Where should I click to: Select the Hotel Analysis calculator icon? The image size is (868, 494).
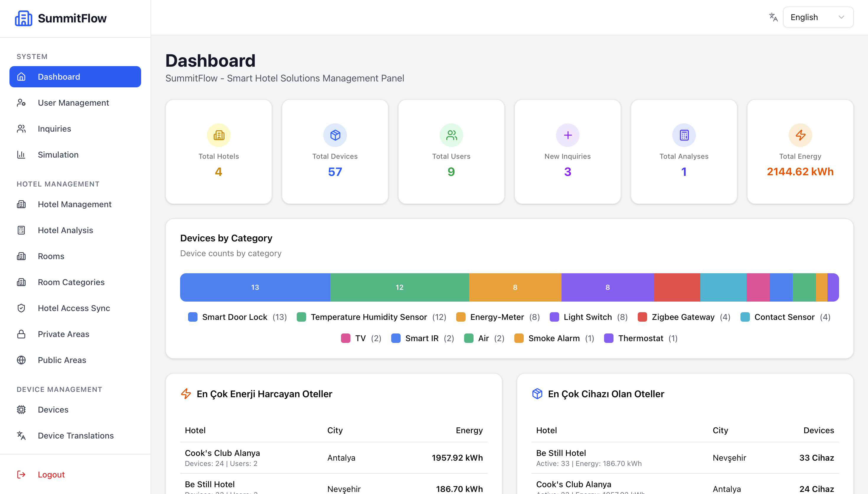coord(21,230)
